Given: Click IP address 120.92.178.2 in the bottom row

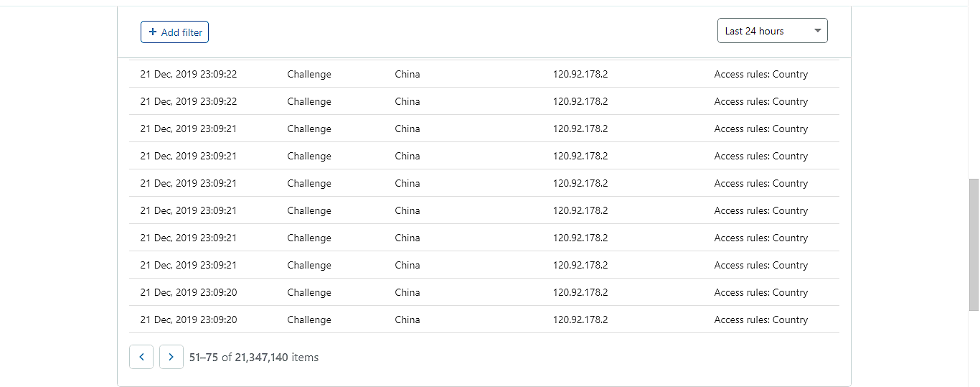Looking at the screenshot, I should coord(580,320).
